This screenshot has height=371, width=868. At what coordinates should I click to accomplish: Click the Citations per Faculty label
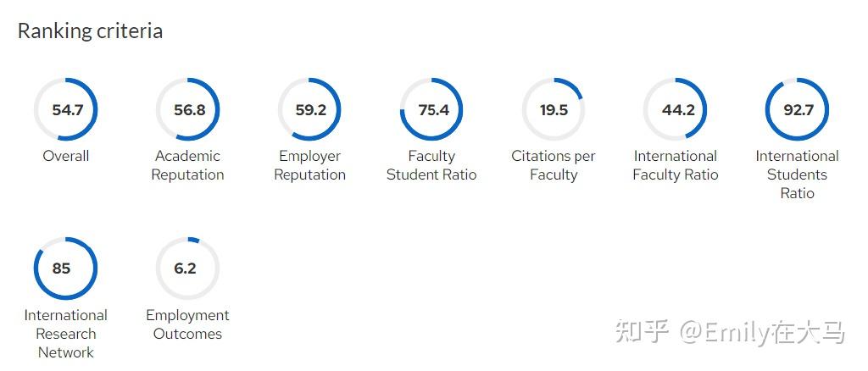point(554,165)
